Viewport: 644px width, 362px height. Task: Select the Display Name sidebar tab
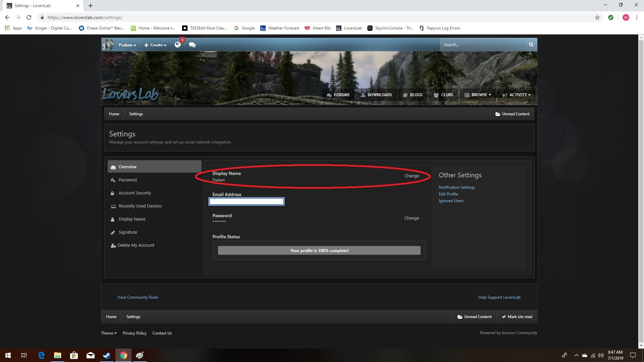154,219
